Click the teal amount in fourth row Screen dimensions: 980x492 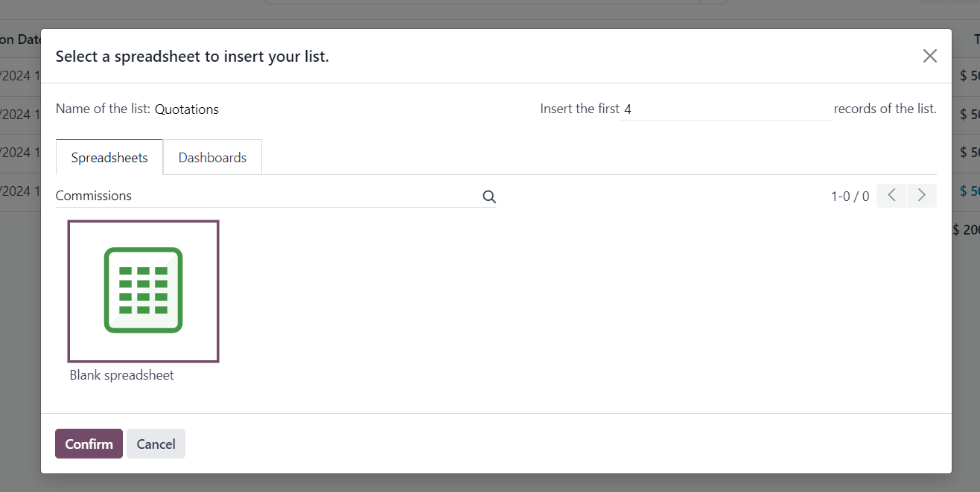970,191
